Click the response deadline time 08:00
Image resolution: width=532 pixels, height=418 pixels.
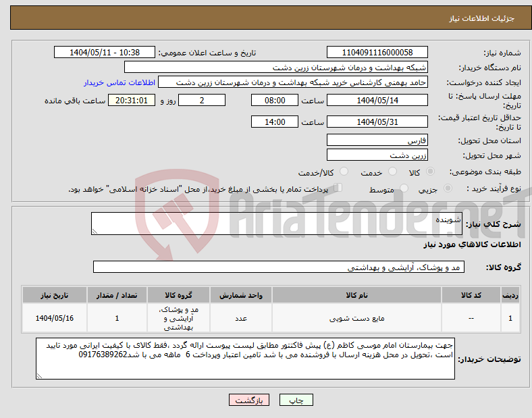coord(275,100)
